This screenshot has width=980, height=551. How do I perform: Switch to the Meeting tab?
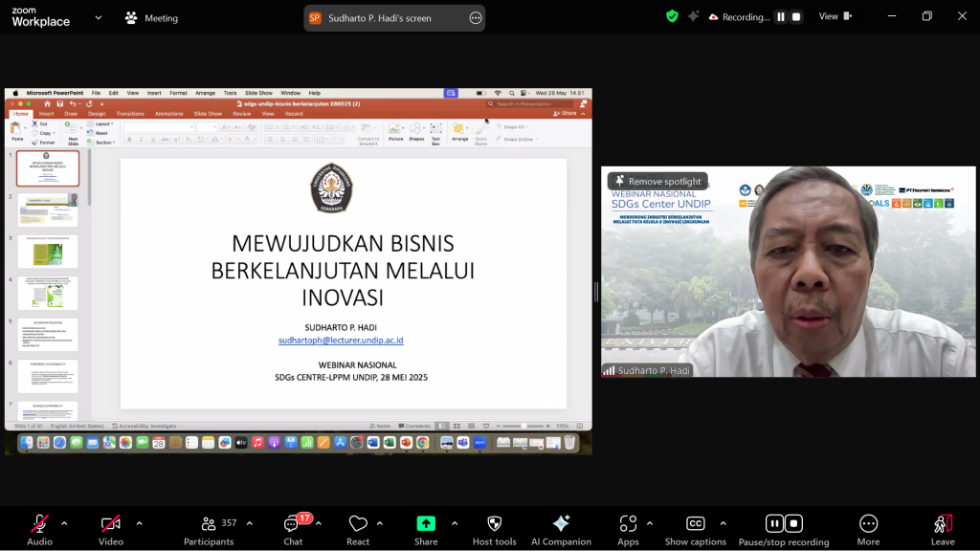151,18
